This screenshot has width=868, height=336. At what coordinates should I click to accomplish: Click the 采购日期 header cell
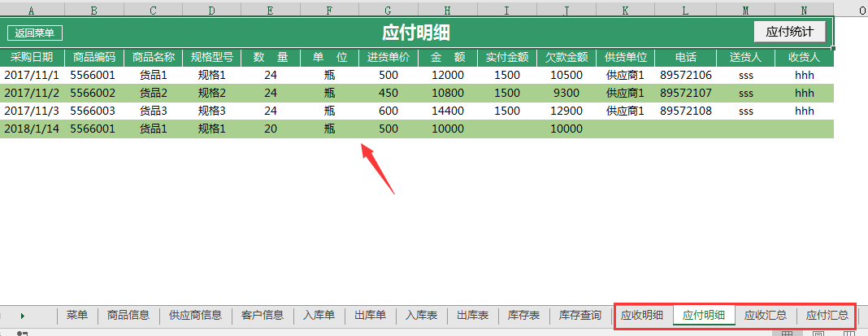(x=32, y=57)
